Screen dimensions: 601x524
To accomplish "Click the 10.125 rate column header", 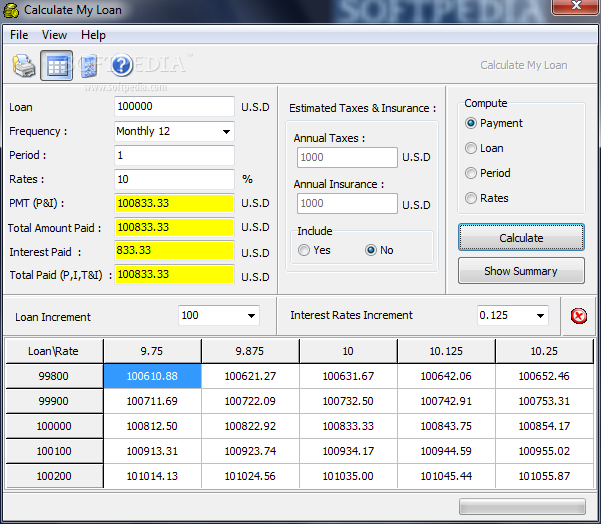I will pyautogui.click(x=447, y=351).
